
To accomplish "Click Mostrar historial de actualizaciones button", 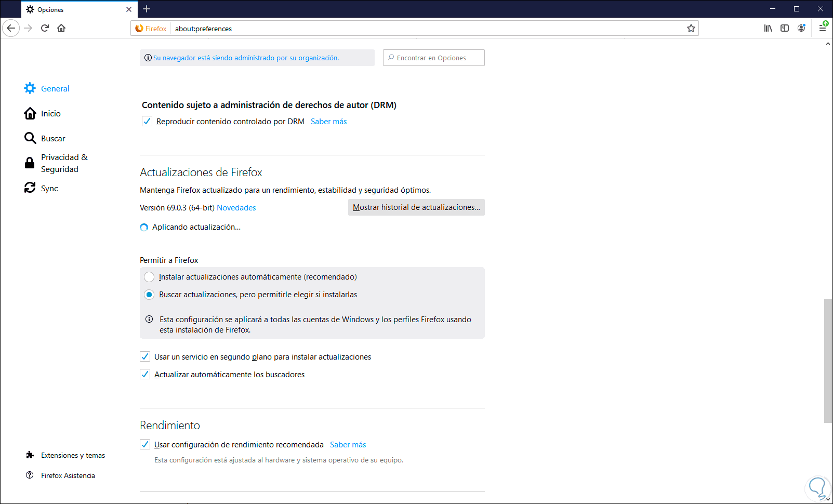I will pyautogui.click(x=416, y=207).
